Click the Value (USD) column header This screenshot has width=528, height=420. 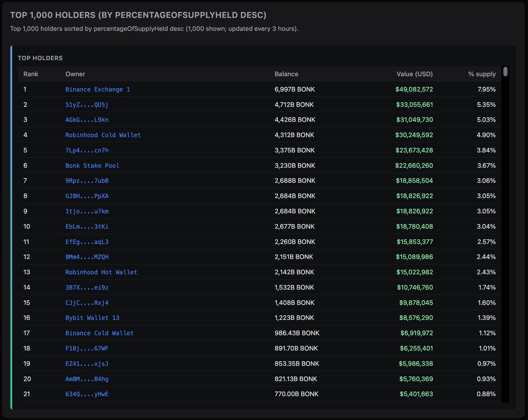pos(415,74)
